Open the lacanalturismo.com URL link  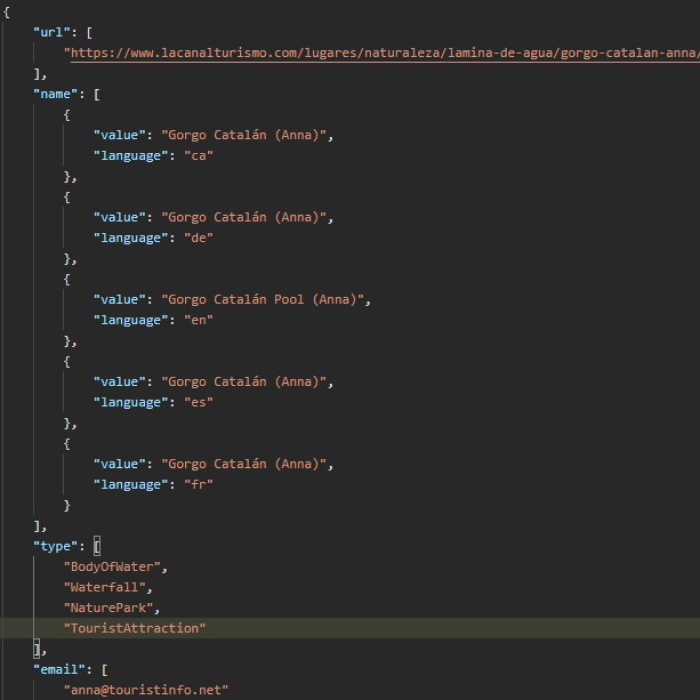click(385, 53)
